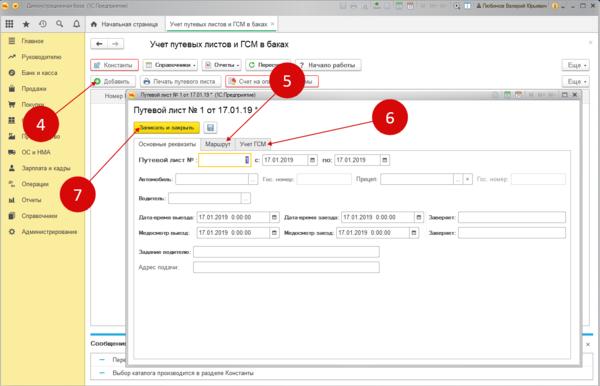The height and width of the screenshot is (386, 600).
Task: Select Банк и касса in sidebar
Action: pos(39,73)
